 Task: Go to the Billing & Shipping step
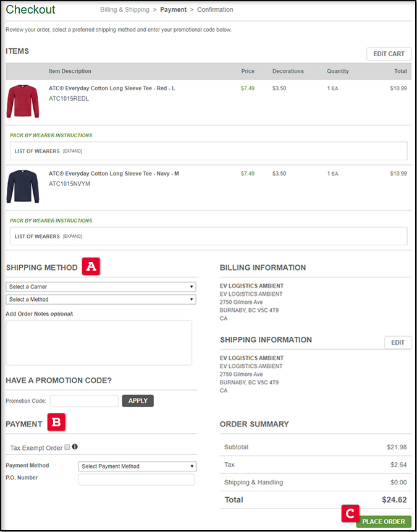point(125,10)
